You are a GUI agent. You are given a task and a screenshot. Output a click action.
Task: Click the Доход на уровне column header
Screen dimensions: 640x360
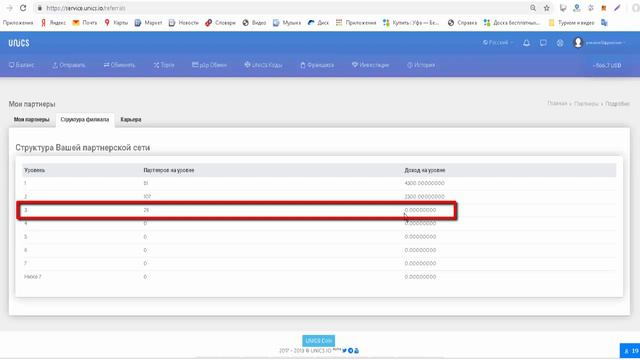[x=424, y=170]
